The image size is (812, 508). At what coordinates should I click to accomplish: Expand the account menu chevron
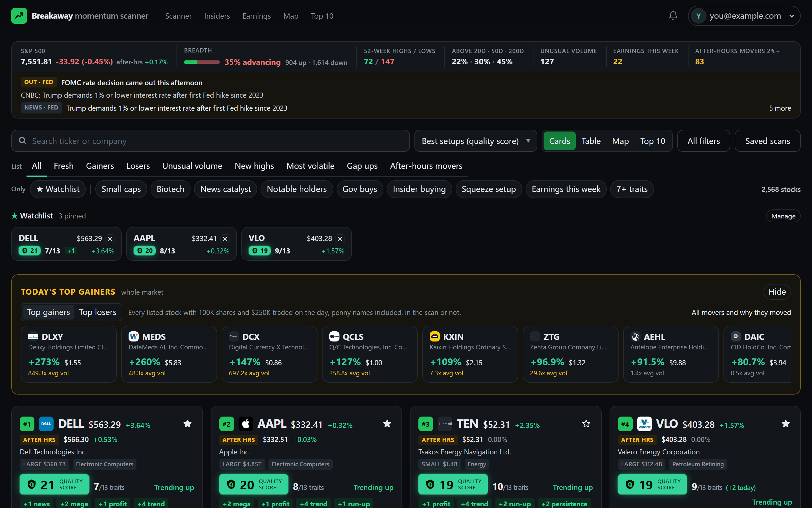[791, 16]
